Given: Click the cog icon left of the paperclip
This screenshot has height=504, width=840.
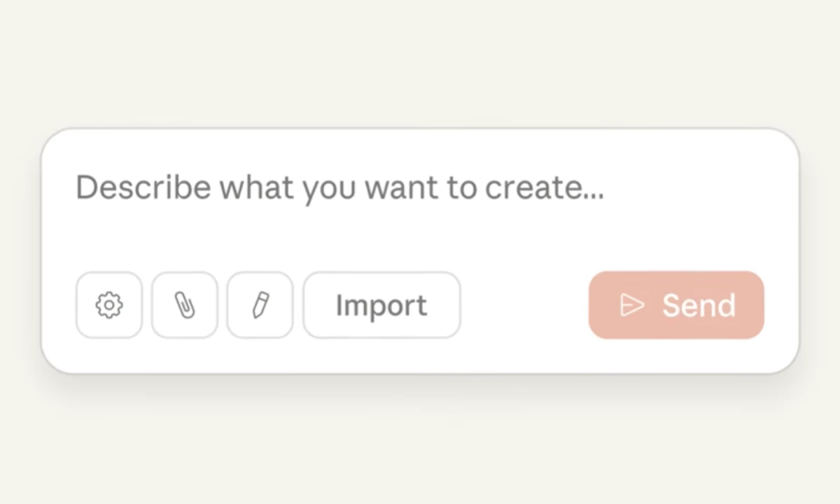Looking at the screenshot, I should pos(109,305).
